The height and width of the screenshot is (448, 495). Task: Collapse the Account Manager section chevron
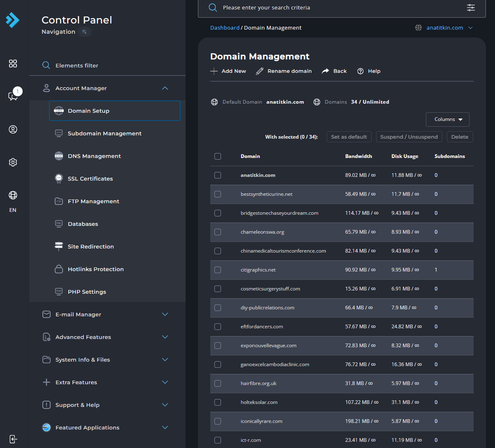tap(165, 88)
